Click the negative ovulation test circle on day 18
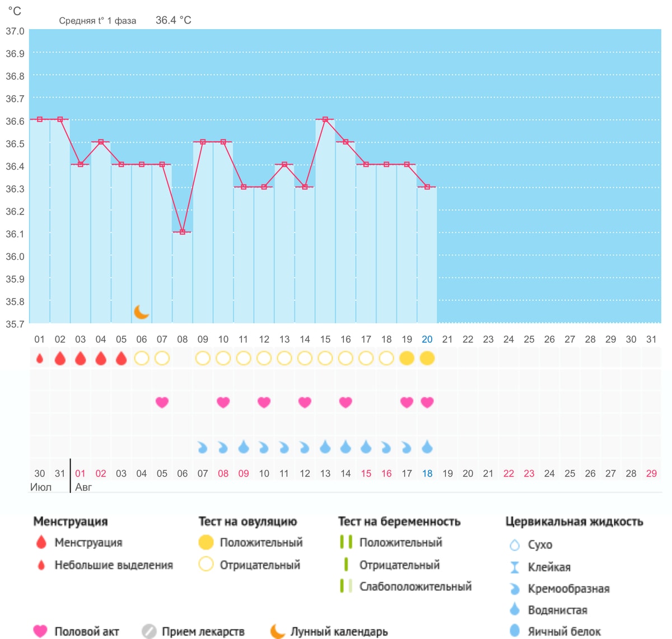The height and width of the screenshot is (639, 672). pos(386,358)
